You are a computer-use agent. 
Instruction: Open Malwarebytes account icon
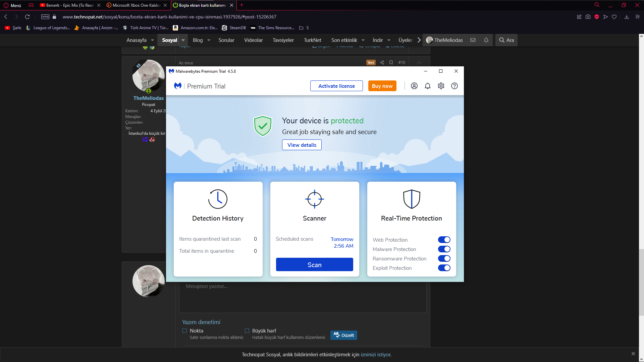[x=414, y=86]
